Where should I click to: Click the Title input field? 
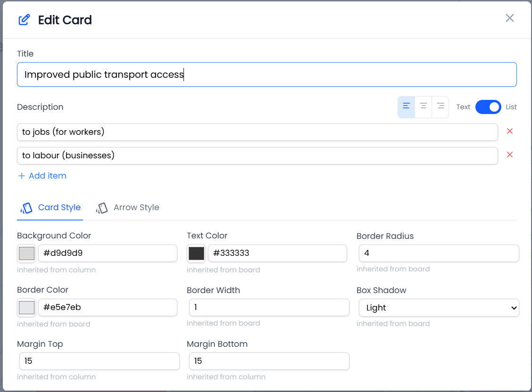[266, 74]
